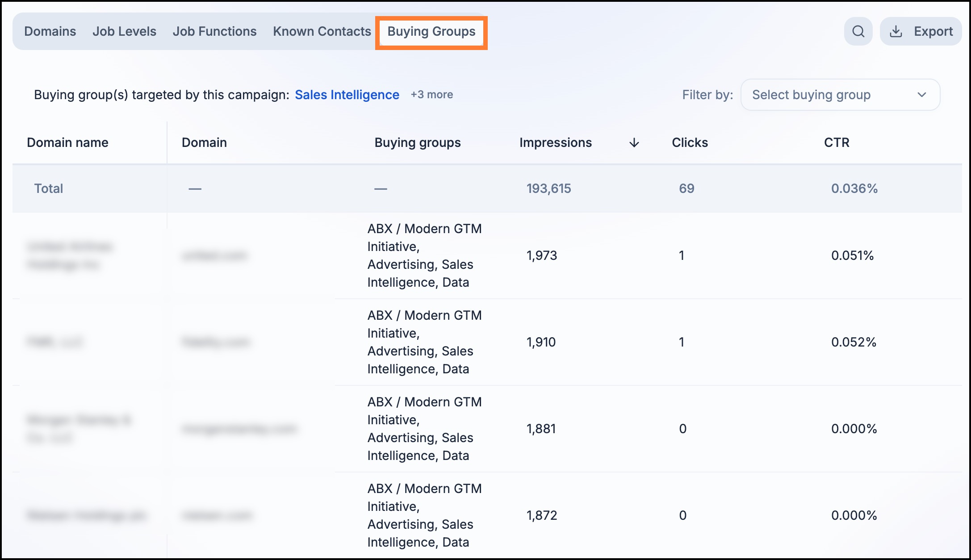Screen dimensions: 971x560
Task: Click impressions value 1,973
Action: point(542,255)
